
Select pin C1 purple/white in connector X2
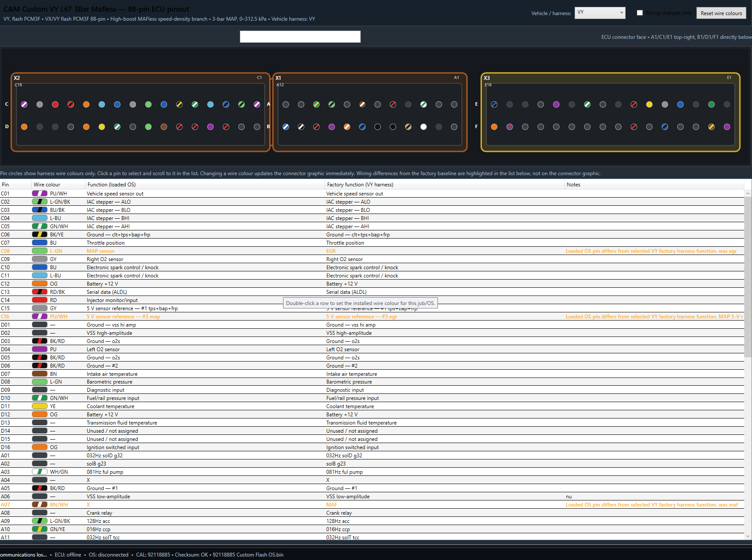click(x=257, y=104)
